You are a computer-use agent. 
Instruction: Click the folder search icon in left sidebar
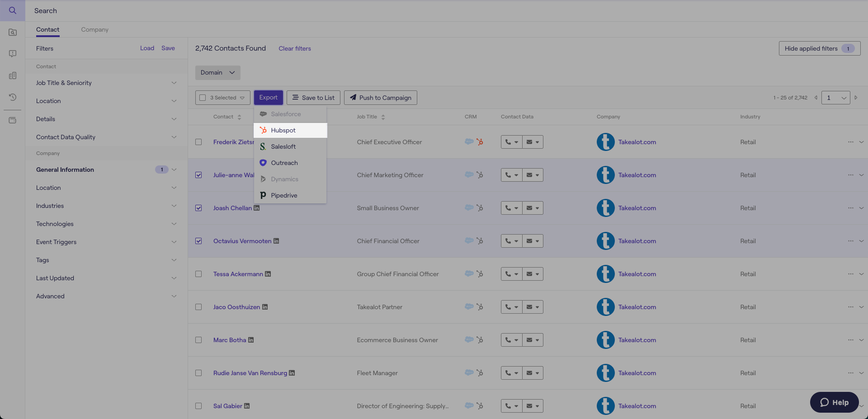[x=13, y=32]
